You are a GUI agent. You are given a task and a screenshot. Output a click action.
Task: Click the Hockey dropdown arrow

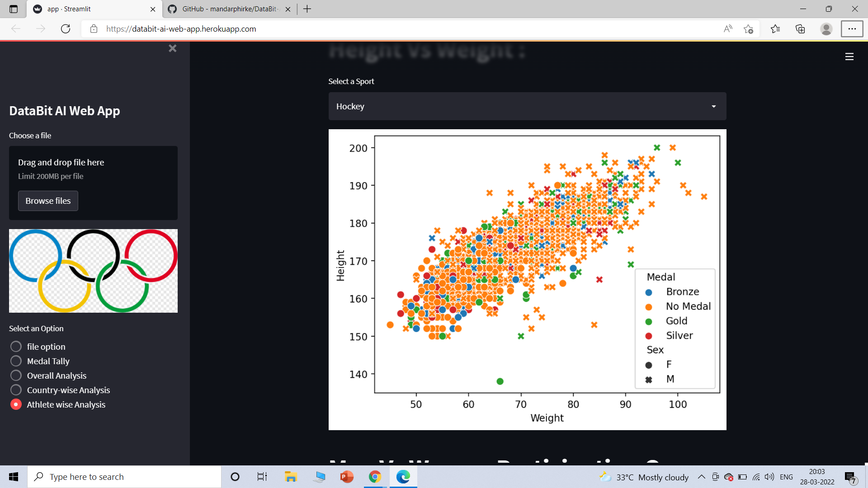[713, 107]
